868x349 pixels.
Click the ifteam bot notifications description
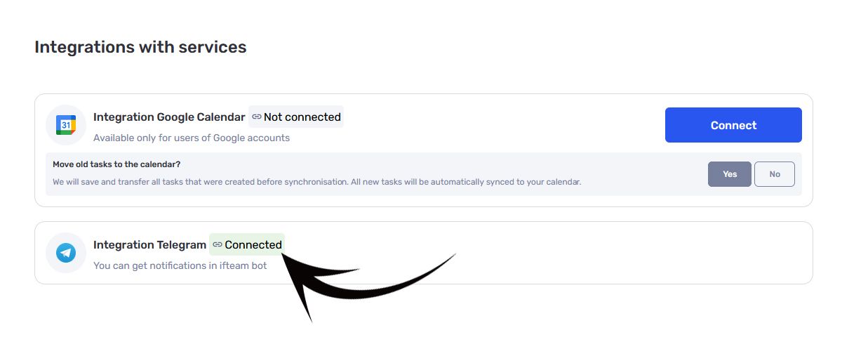point(180,265)
